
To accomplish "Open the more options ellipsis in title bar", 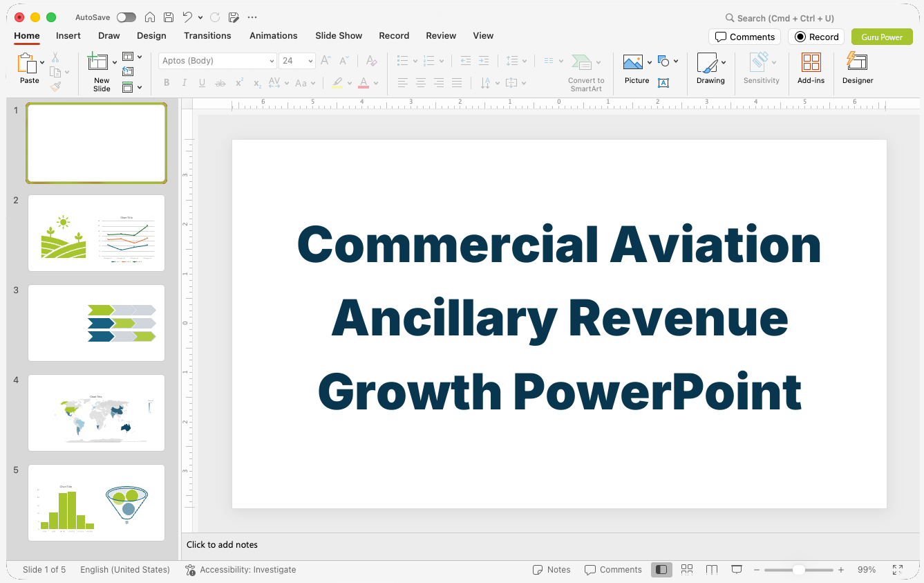I will 252,17.
